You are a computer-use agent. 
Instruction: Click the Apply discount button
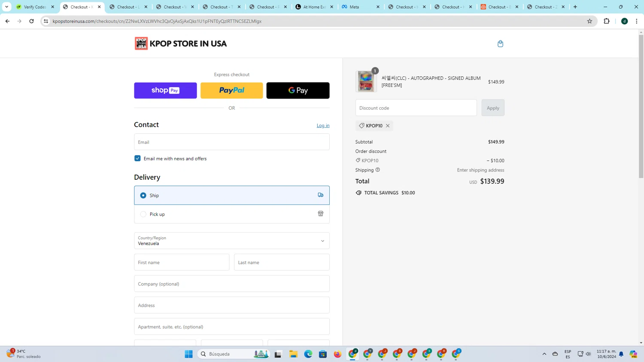[493, 108]
